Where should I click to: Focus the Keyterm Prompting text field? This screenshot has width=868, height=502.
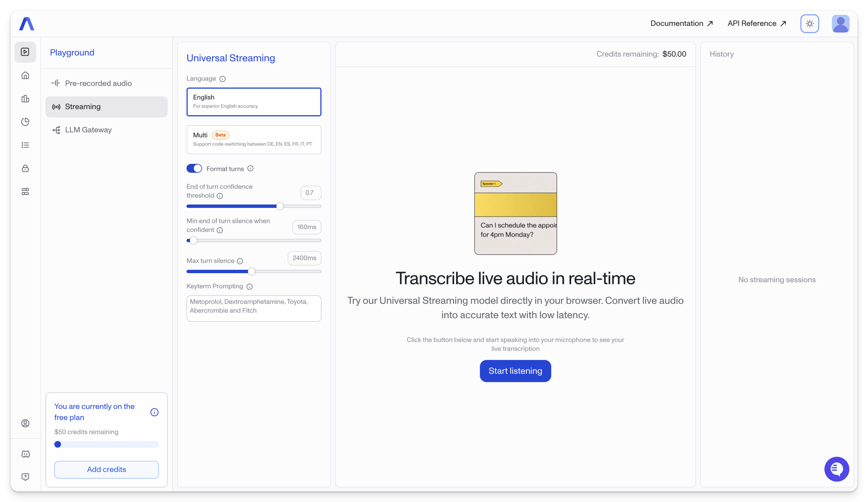pyautogui.click(x=254, y=308)
